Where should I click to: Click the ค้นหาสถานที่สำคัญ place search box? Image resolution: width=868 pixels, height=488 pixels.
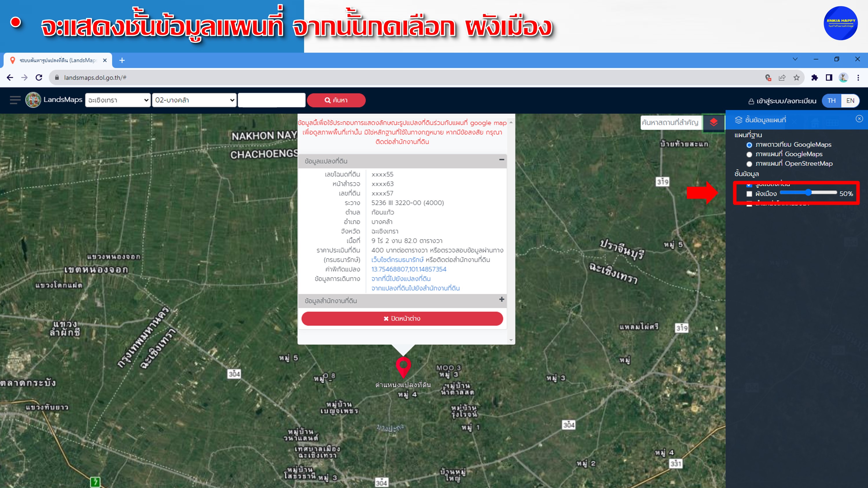tap(671, 122)
